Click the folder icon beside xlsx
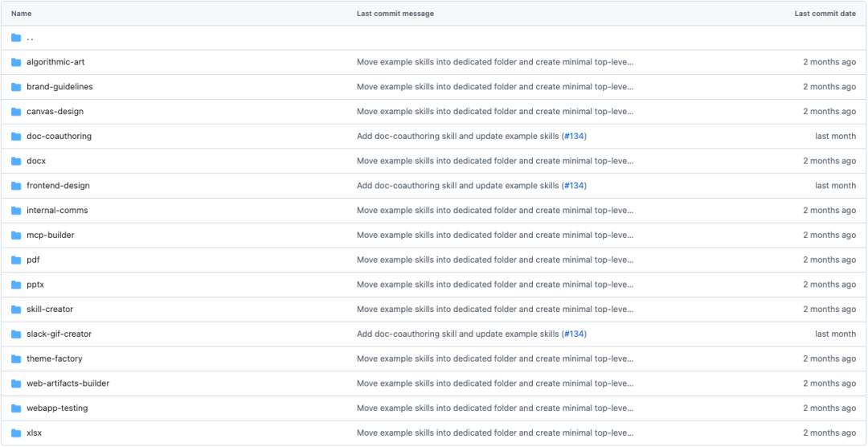Screen dimensions: 868x447 pos(16,433)
